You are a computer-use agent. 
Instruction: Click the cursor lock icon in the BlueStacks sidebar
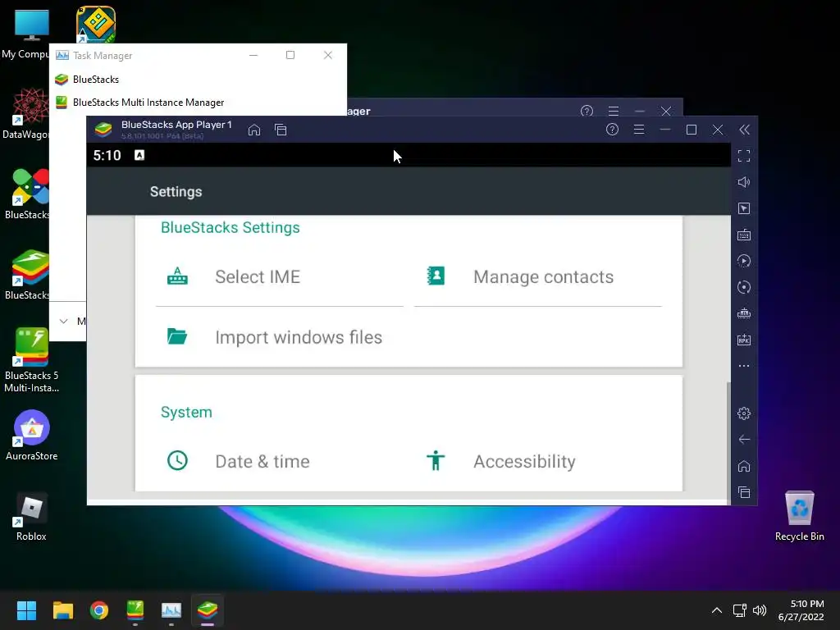pyautogui.click(x=744, y=208)
